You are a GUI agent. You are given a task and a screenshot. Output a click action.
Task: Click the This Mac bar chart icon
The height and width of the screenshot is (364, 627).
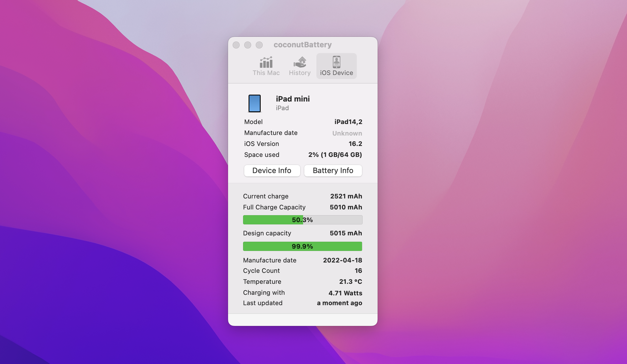coord(266,62)
